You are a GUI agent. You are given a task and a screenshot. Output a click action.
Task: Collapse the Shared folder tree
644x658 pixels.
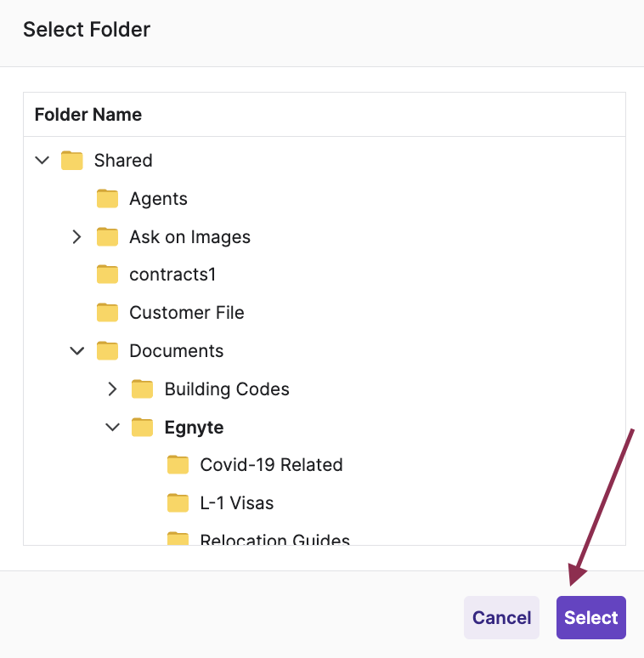[42, 161]
